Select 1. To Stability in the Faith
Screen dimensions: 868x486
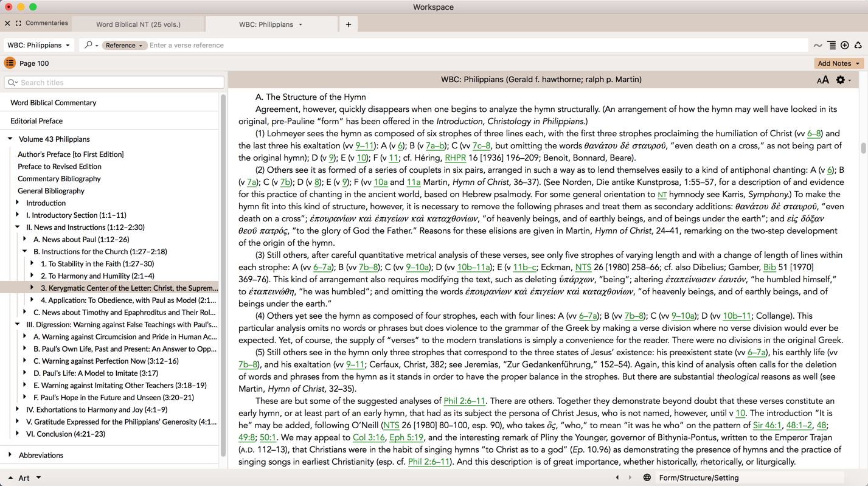click(x=97, y=263)
